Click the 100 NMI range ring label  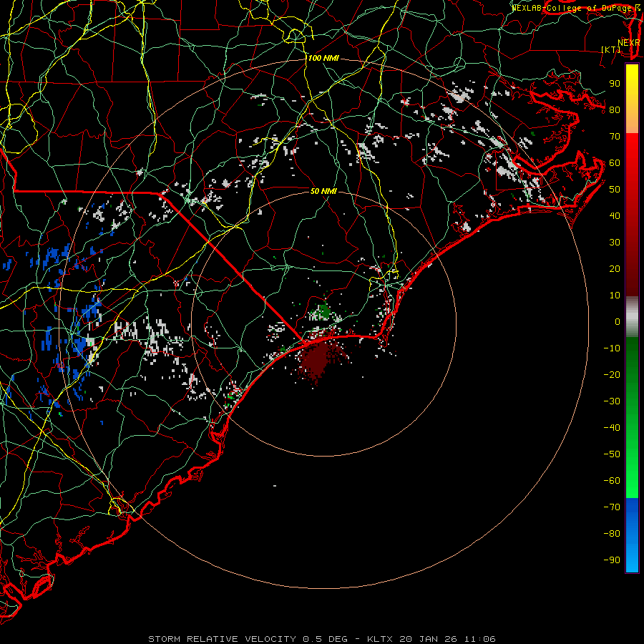tap(323, 59)
